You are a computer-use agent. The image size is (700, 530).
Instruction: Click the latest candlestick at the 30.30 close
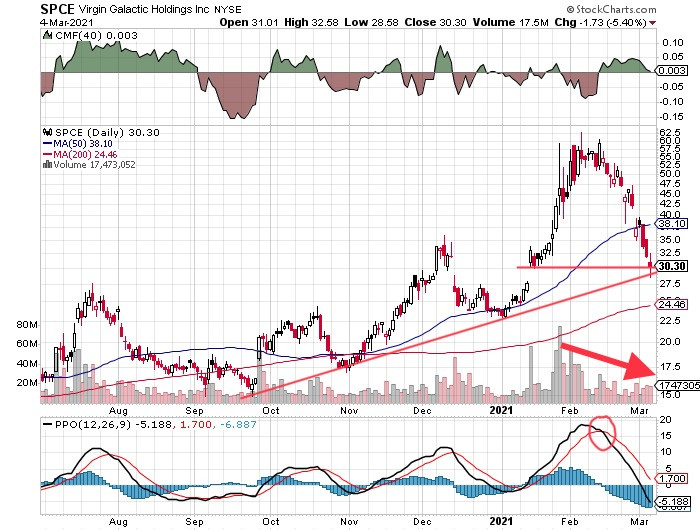click(650, 266)
